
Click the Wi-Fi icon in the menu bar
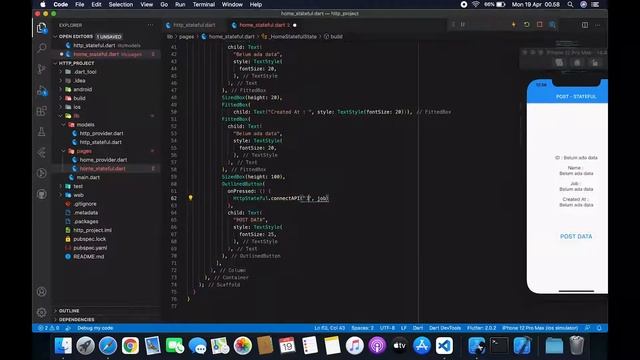pos(476,4)
